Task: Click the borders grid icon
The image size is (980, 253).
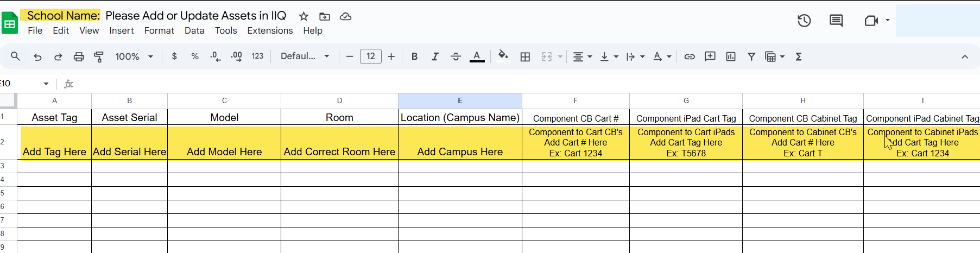Action: [525, 56]
